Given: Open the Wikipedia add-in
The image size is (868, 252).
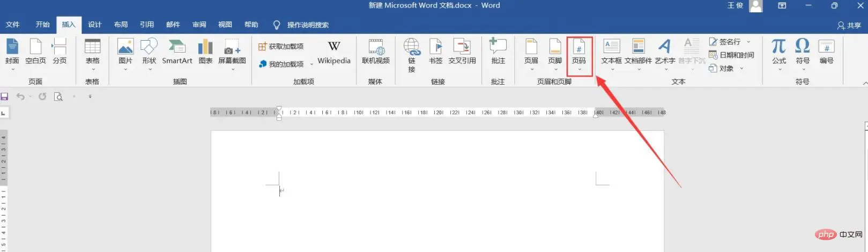Looking at the screenshot, I should (334, 53).
